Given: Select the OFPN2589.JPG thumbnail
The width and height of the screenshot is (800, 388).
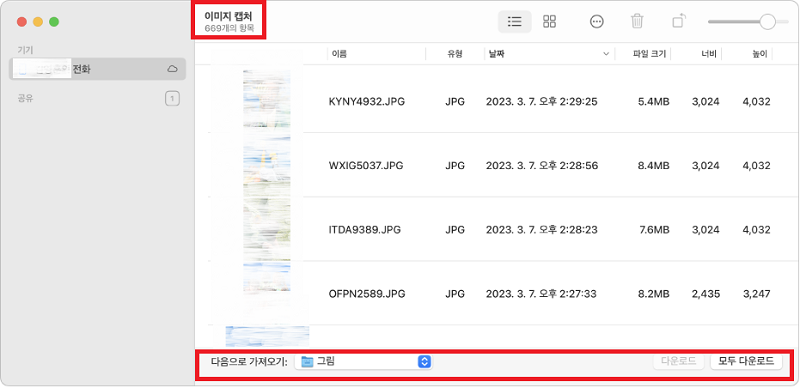Looking at the screenshot, I should pyautogui.click(x=267, y=278).
